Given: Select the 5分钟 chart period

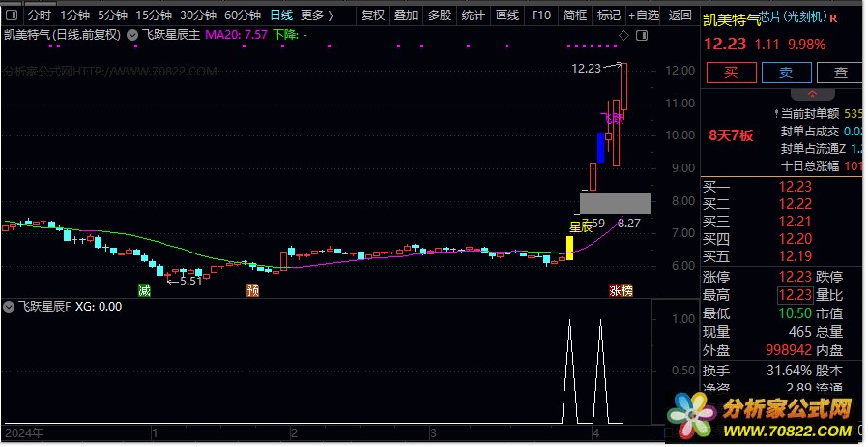Looking at the screenshot, I should pos(112,15).
